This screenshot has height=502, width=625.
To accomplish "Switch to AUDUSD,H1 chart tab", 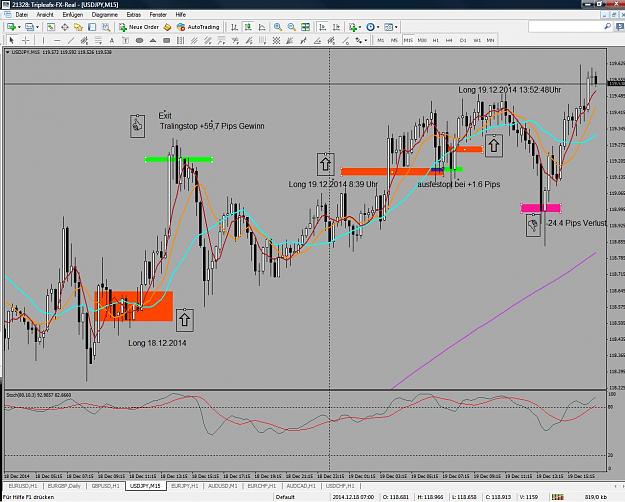I will click(x=222, y=486).
